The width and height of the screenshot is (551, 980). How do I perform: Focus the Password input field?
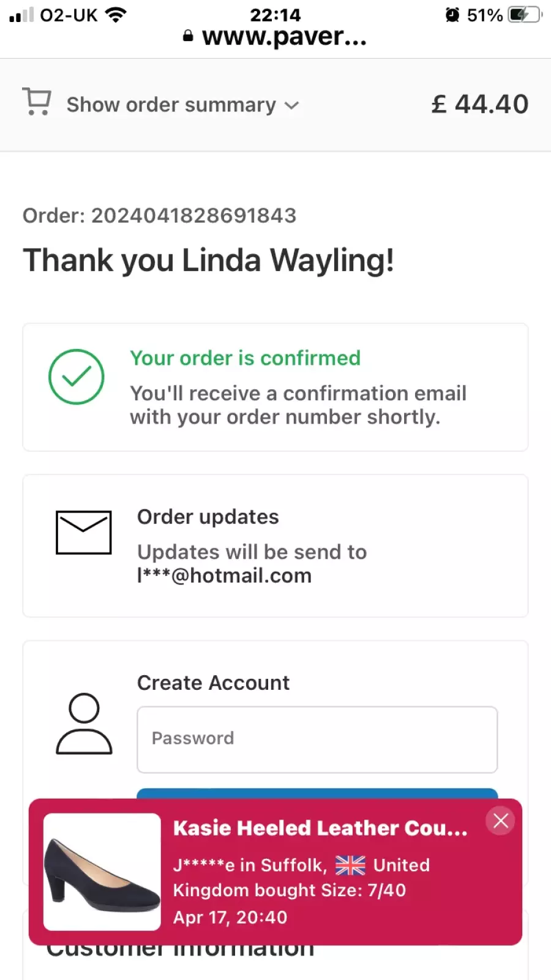click(317, 739)
